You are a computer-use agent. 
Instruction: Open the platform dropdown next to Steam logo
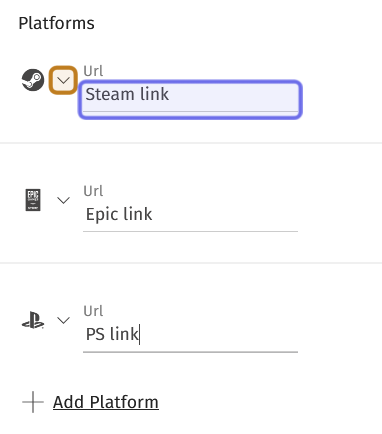(63, 80)
